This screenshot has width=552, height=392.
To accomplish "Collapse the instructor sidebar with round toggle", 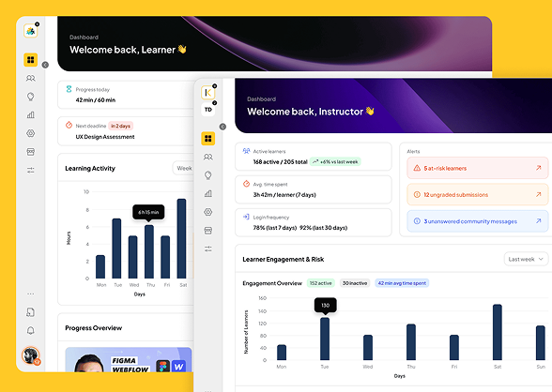I will [x=222, y=127].
